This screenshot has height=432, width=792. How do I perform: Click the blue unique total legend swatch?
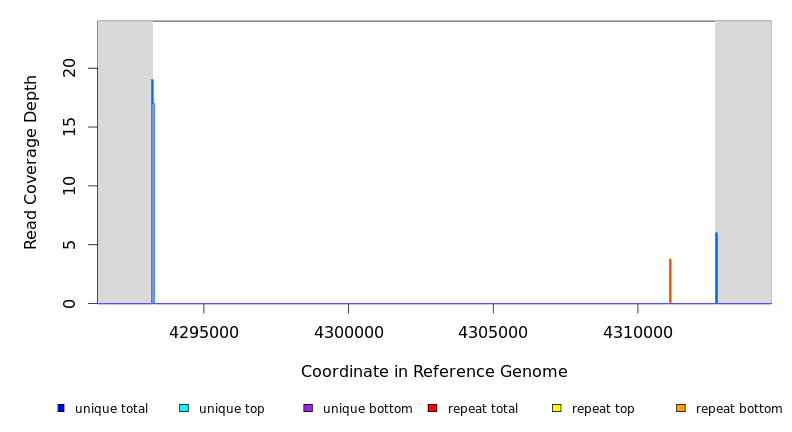pos(61,408)
